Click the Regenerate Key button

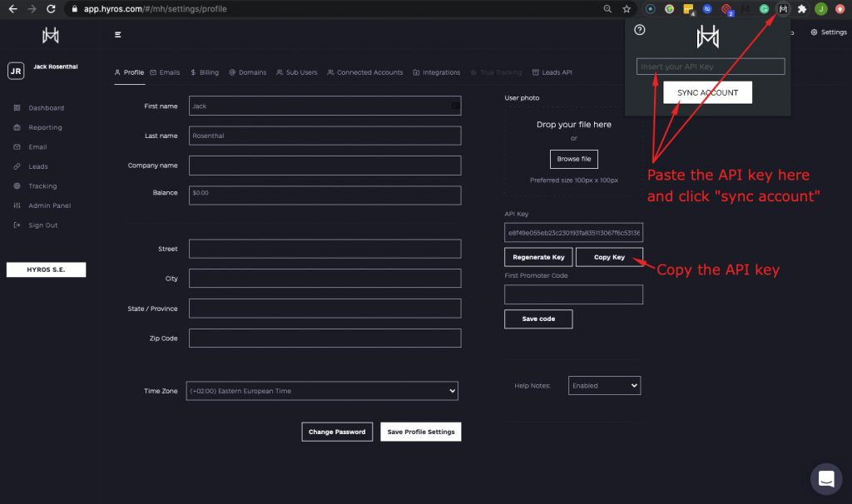538,257
